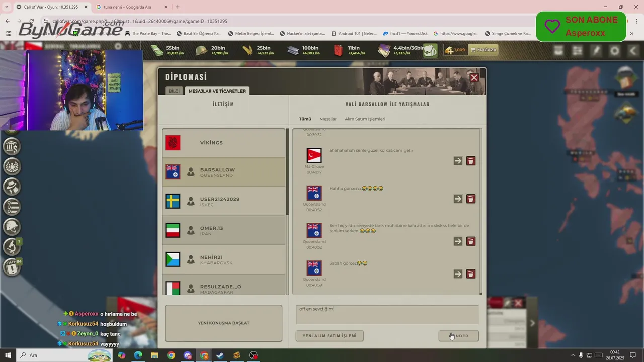Open Windows Start menu
644x362 pixels.
point(8,355)
